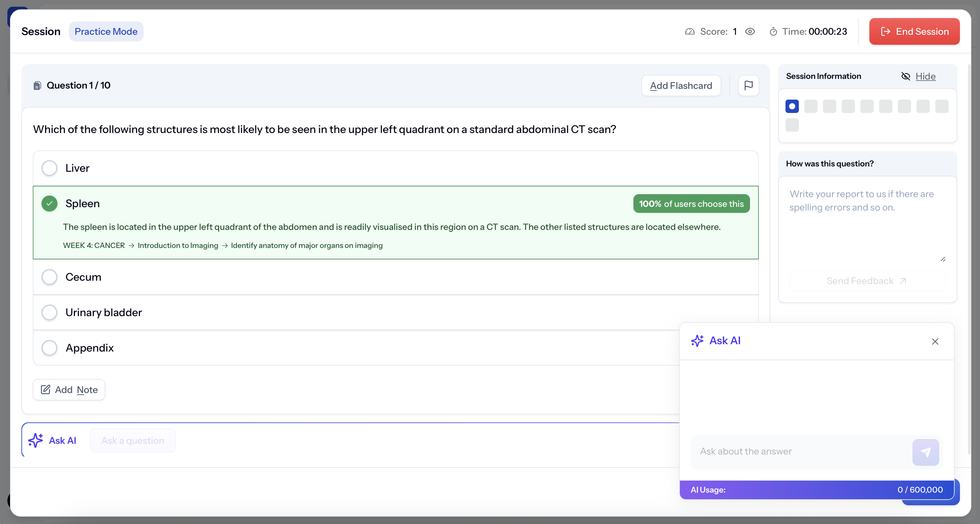The width and height of the screenshot is (980, 524).
Task: Select the Appendix radio button
Action: (49, 348)
